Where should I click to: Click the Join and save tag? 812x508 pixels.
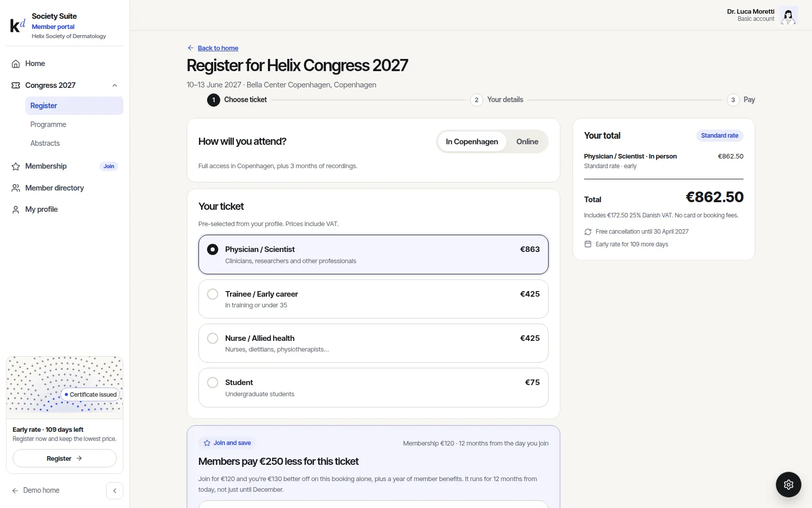point(227,443)
